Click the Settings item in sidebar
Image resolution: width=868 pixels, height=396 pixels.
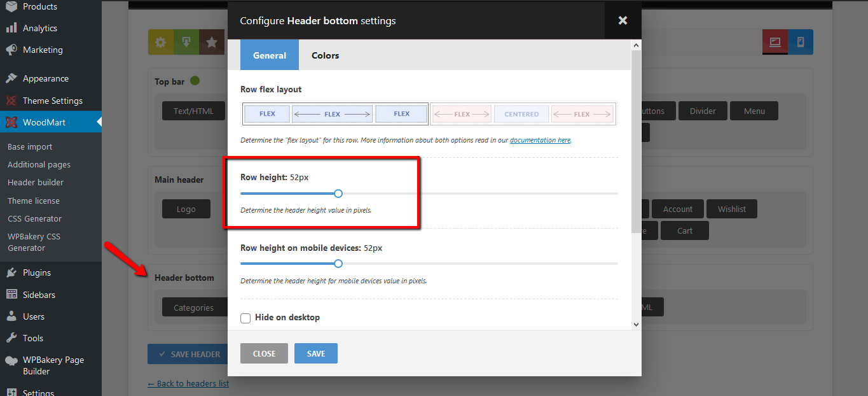pyautogui.click(x=38, y=392)
